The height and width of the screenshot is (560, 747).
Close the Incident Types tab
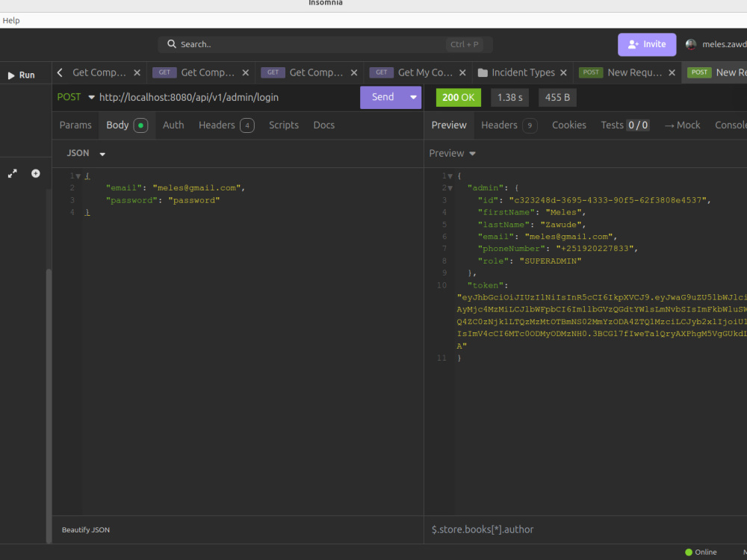coord(563,72)
